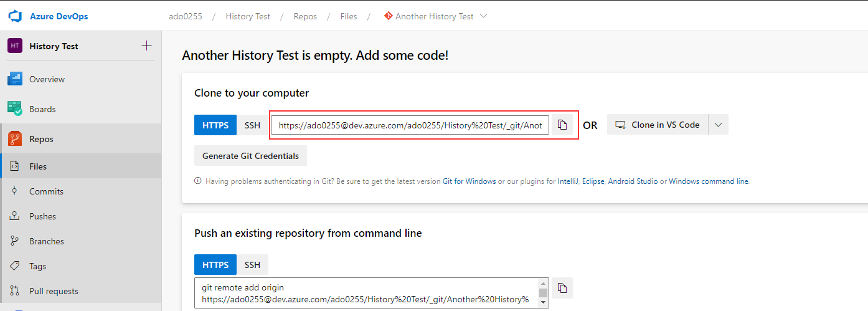
Task: Open Files under Repos
Action: (81, 166)
